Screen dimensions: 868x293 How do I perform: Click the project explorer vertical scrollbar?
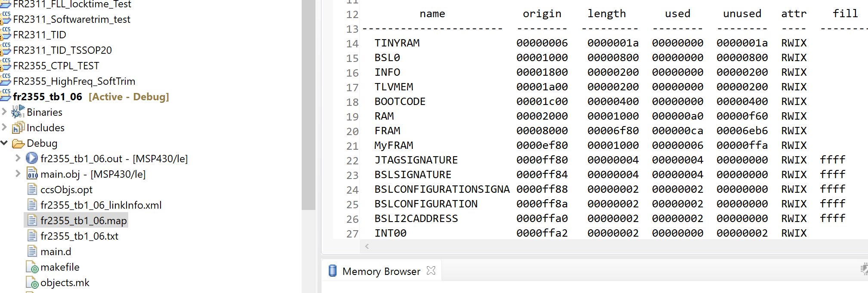coord(309,108)
